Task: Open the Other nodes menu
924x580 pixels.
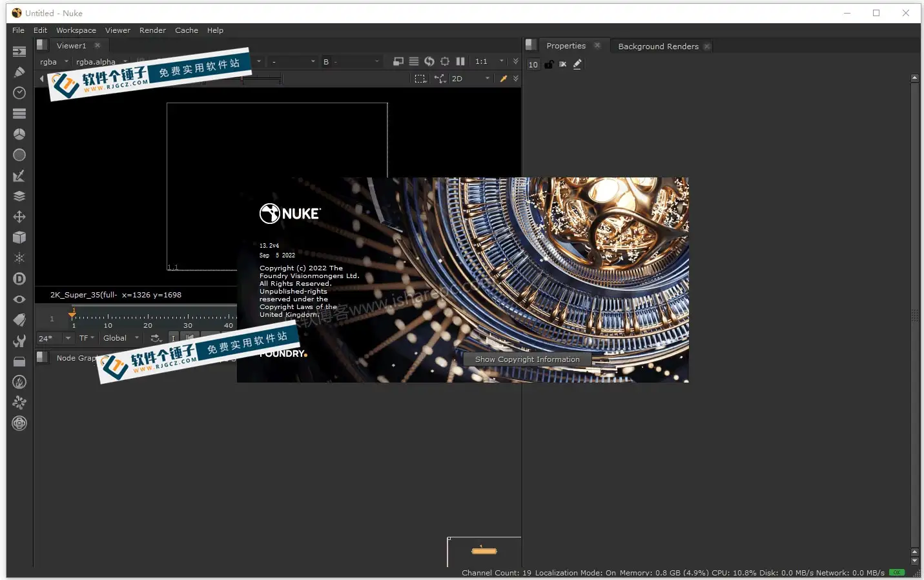Action: pyautogui.click(x=19, y=361)
